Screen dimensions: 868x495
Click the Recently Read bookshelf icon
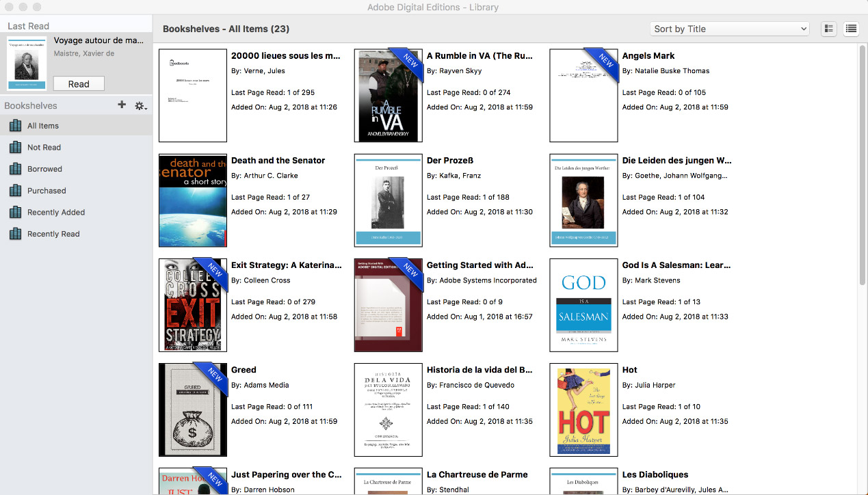point(15,234)
